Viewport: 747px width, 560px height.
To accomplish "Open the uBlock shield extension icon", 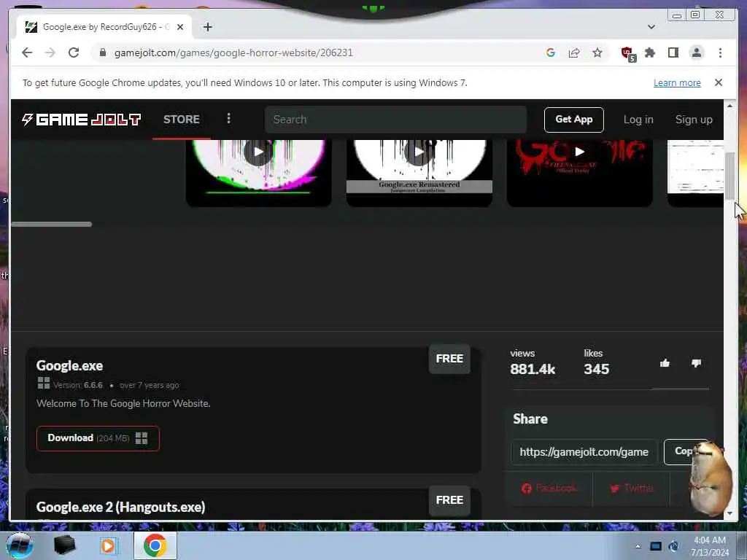I will coord(628,54).
